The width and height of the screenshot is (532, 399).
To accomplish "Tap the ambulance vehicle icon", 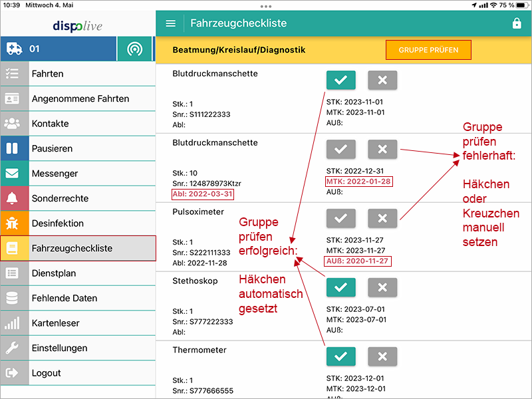I will (x=15, y=49).
